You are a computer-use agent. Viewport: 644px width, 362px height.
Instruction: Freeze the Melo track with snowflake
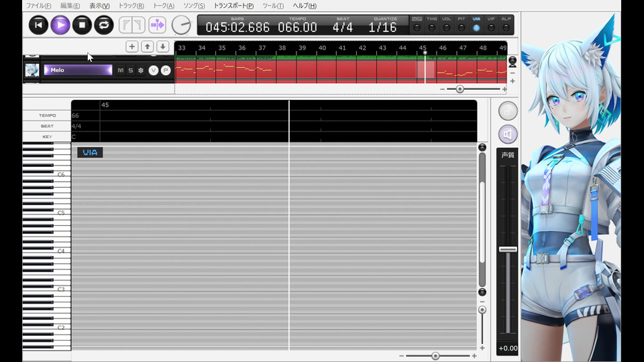[x=141, y=70]
